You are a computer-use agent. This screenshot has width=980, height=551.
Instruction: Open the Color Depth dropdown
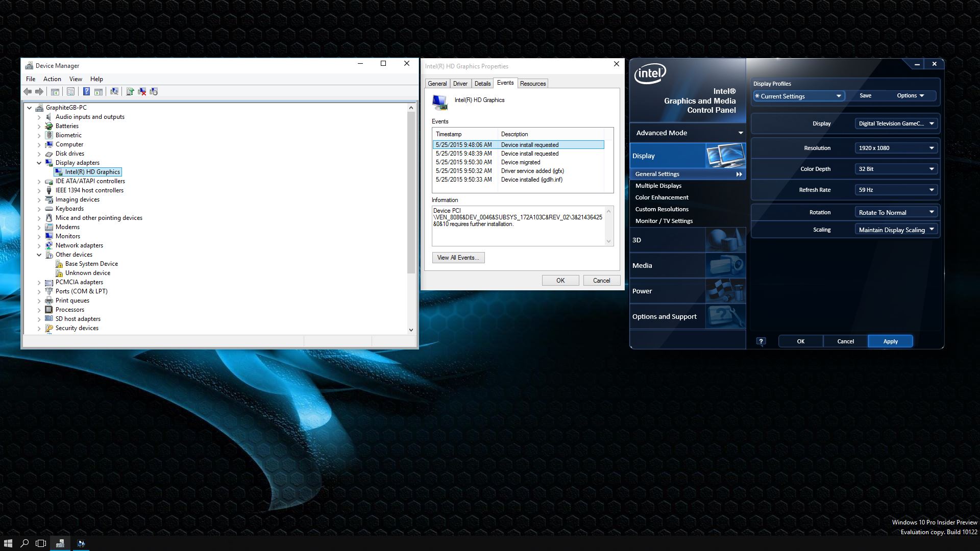(x=896, y=169)
